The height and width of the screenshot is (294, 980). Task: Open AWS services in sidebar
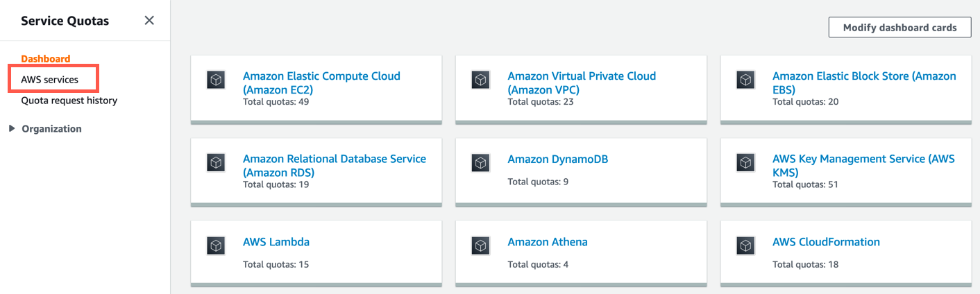click(49, 80)
